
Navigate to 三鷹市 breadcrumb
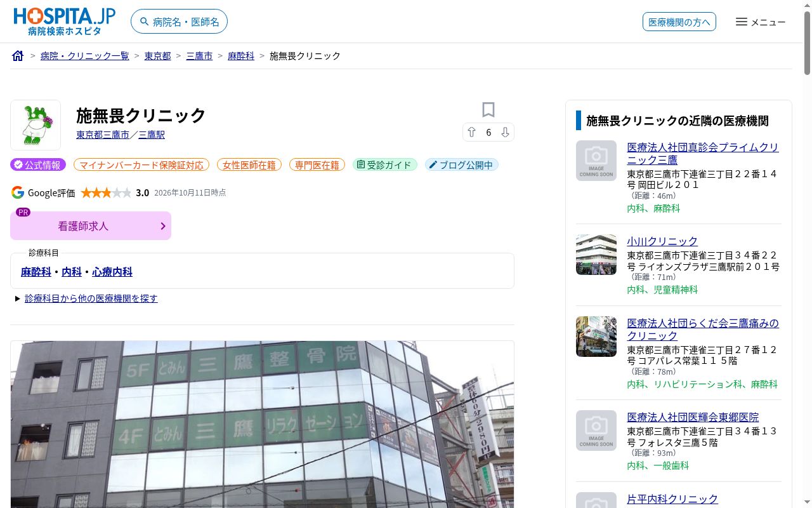click(x=199, y=56)
